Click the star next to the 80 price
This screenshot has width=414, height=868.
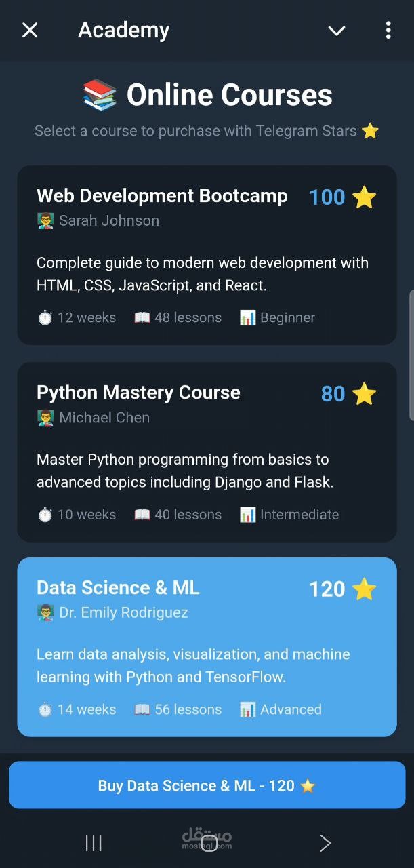365,394
